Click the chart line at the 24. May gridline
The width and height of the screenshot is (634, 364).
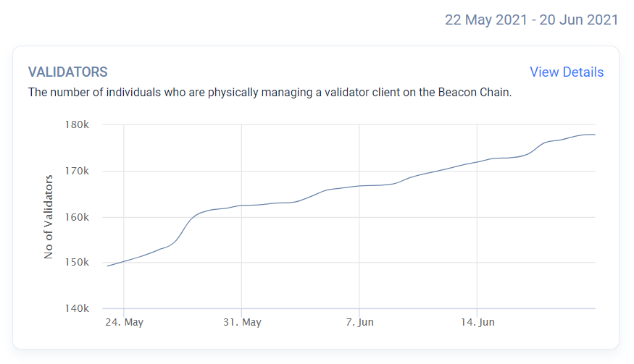[x=124, y=261]
